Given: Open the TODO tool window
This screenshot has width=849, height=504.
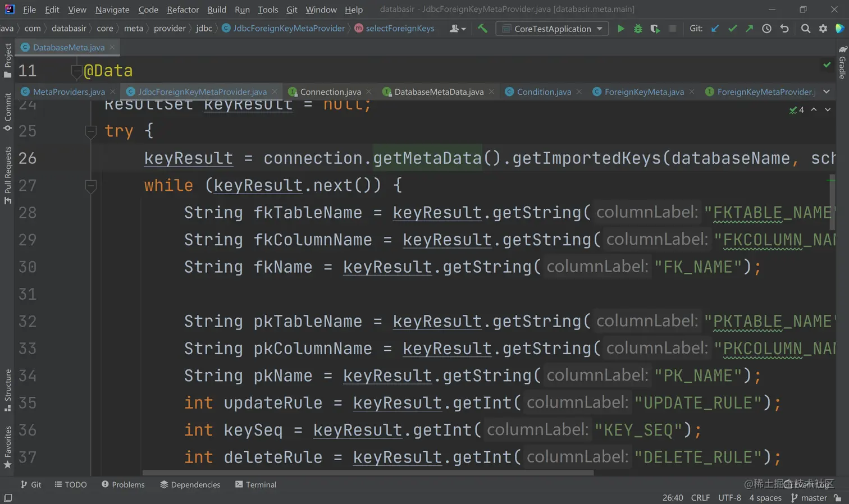Looking at the screenshot, I should pos(70,484).
